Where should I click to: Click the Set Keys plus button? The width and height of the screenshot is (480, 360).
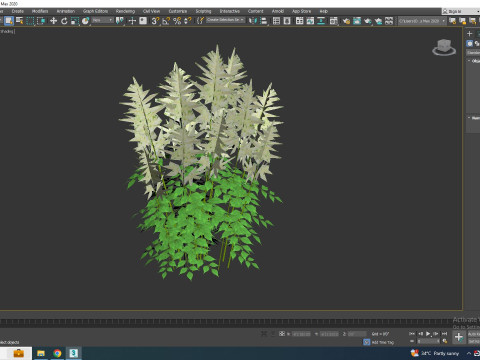point(459,337)
